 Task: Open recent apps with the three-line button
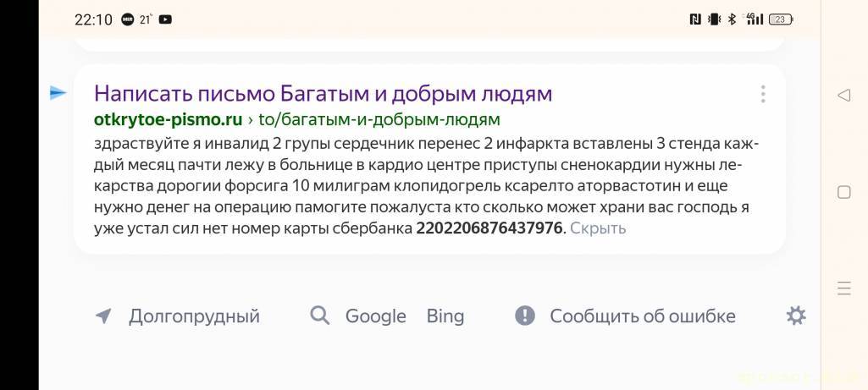coord(843,288)
